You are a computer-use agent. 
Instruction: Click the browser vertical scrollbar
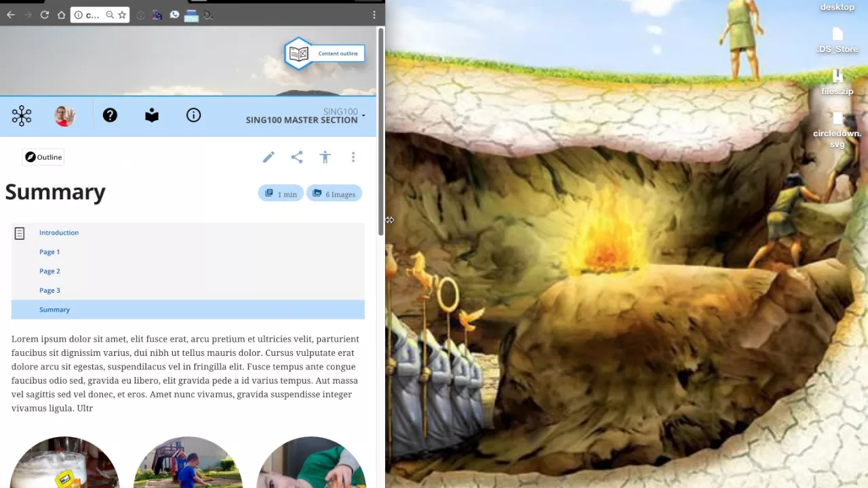pos(381,132)
